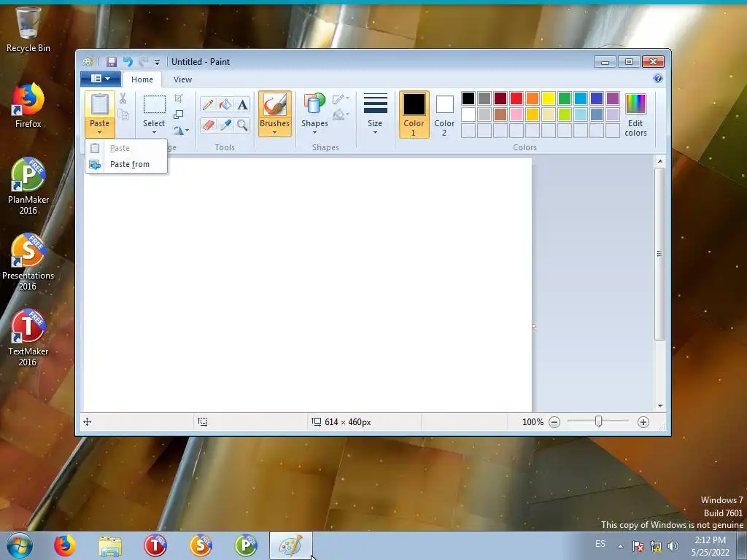This screenshot has height=560, width=747.
Task: Click the Undo arrow in title bar
Action: point(127,62)
